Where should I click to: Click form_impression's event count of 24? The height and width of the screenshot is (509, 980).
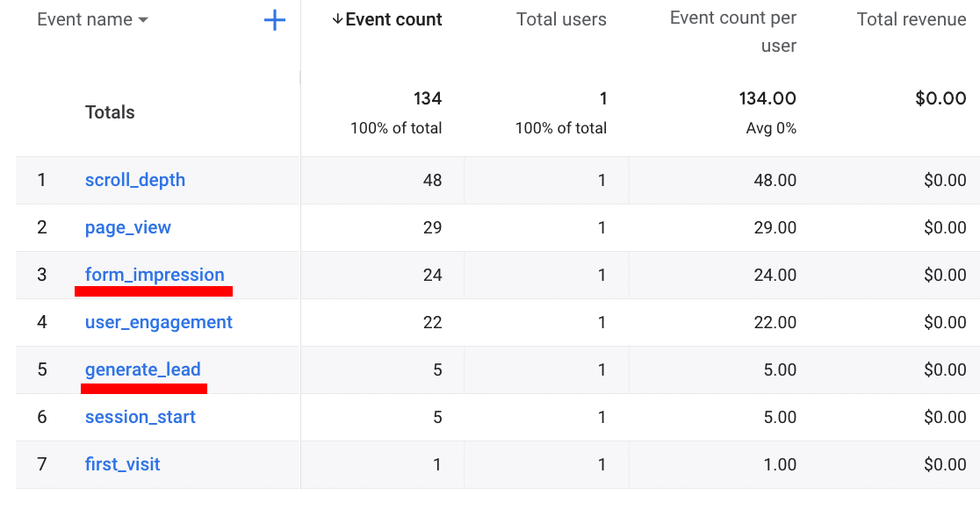[x=432, y=275]
